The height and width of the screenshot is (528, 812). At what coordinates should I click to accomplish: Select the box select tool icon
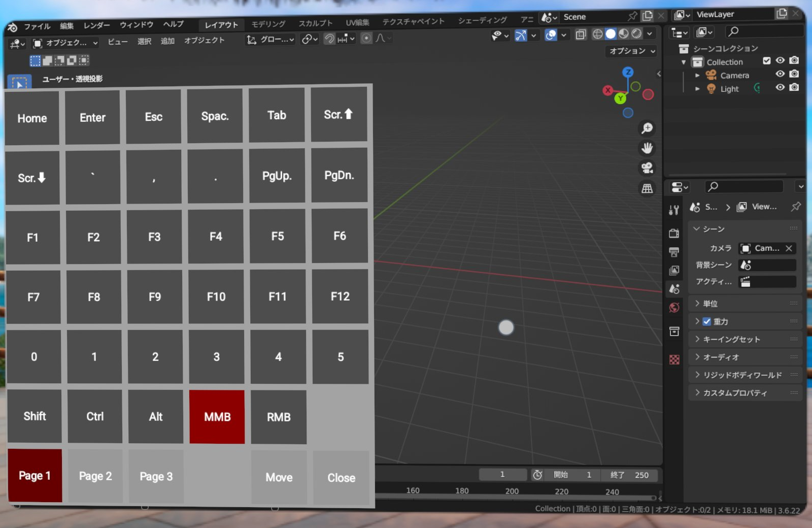click(x=20, y=83)
